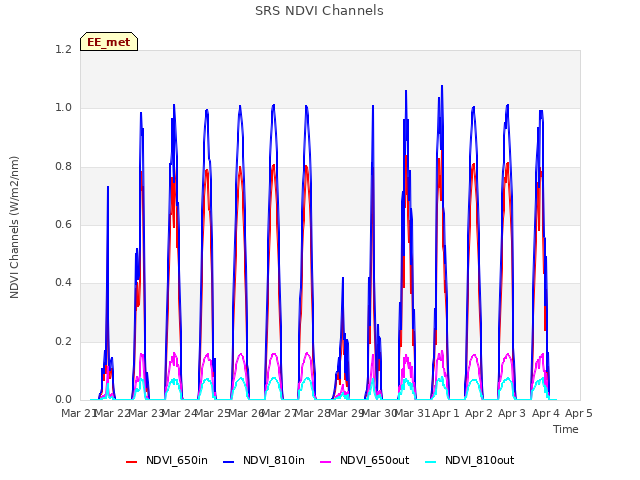Click the Mar 24 x-axis tick label
The image size is (640, 480).
(179, 413)
